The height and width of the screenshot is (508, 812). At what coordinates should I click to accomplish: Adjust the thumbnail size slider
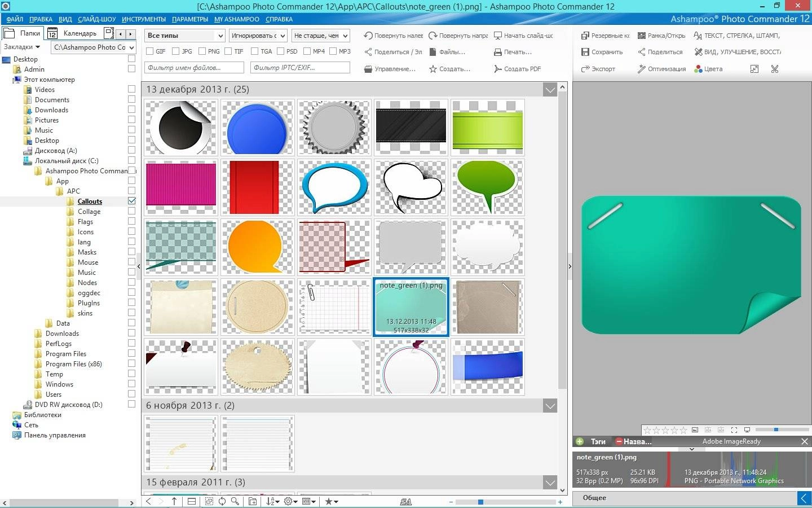[x=480, y=502]
